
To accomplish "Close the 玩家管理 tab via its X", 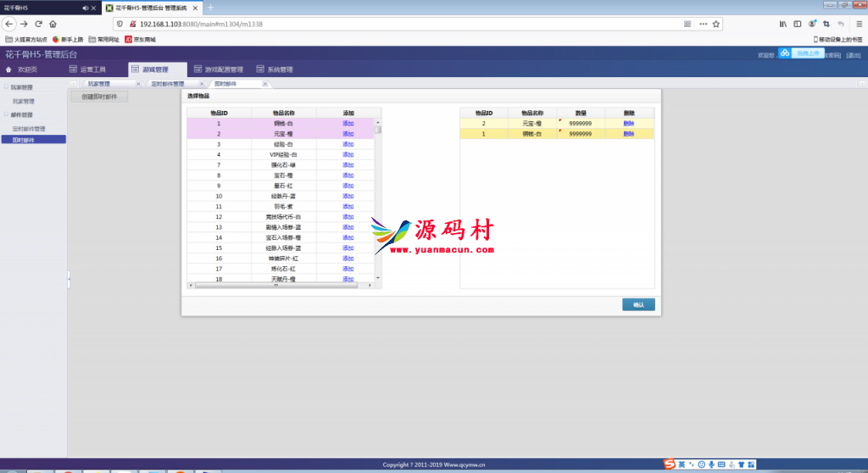I will [x=138, y=84].
